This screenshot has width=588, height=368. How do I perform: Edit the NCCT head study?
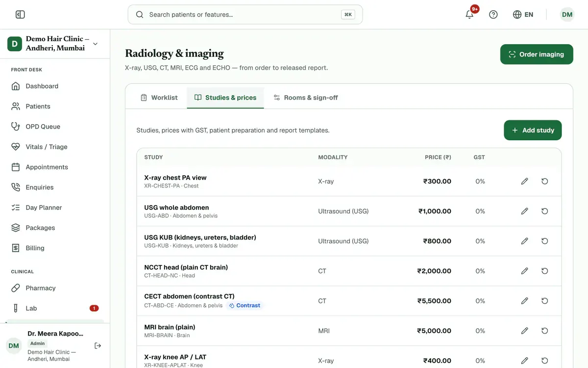coord(525,271)
